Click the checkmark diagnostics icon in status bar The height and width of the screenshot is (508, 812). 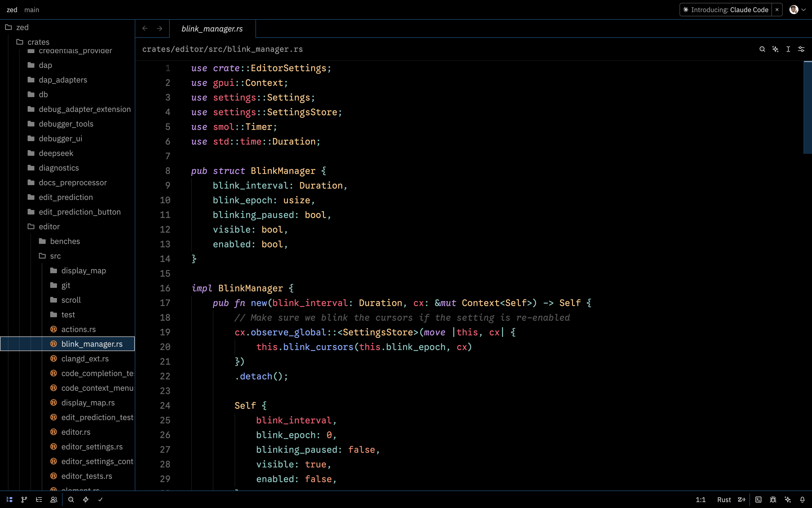pos(100,500)
